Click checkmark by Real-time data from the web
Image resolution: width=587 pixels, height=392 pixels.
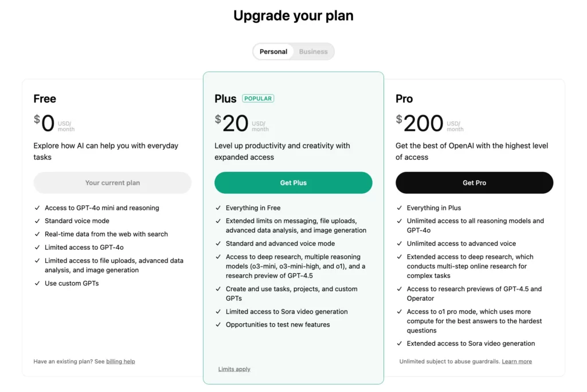37,234
